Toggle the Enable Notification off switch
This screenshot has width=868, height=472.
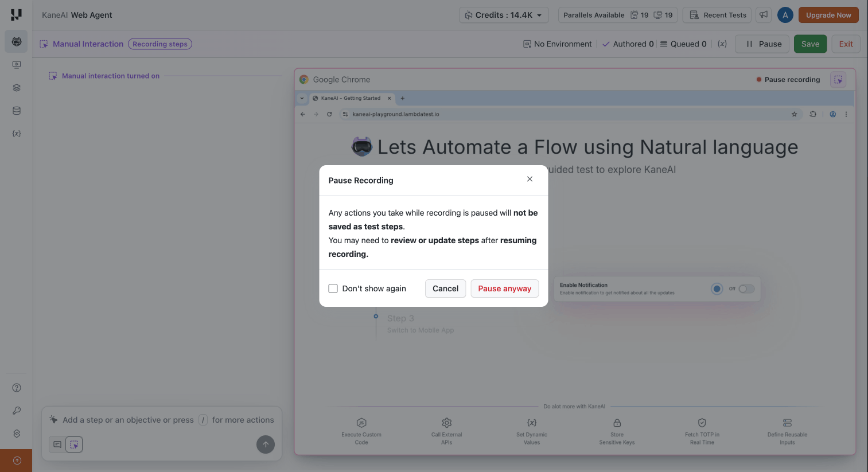(x=746, y=289)
